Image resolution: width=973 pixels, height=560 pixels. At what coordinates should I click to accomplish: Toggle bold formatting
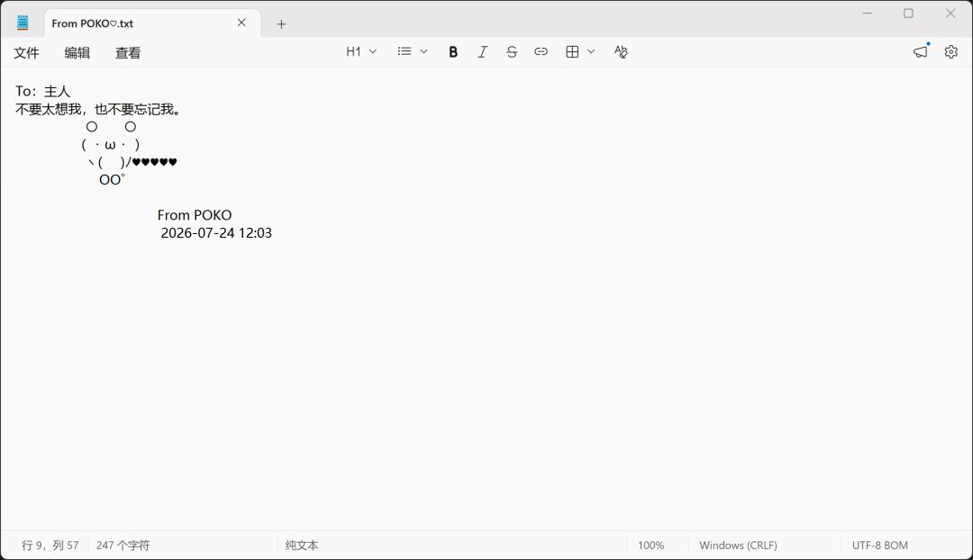[x=453, y=52]
